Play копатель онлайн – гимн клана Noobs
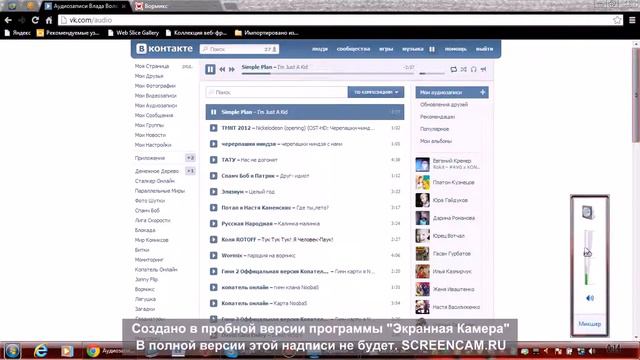The width and height of the screenshot is (640, 360). point(213,287)
